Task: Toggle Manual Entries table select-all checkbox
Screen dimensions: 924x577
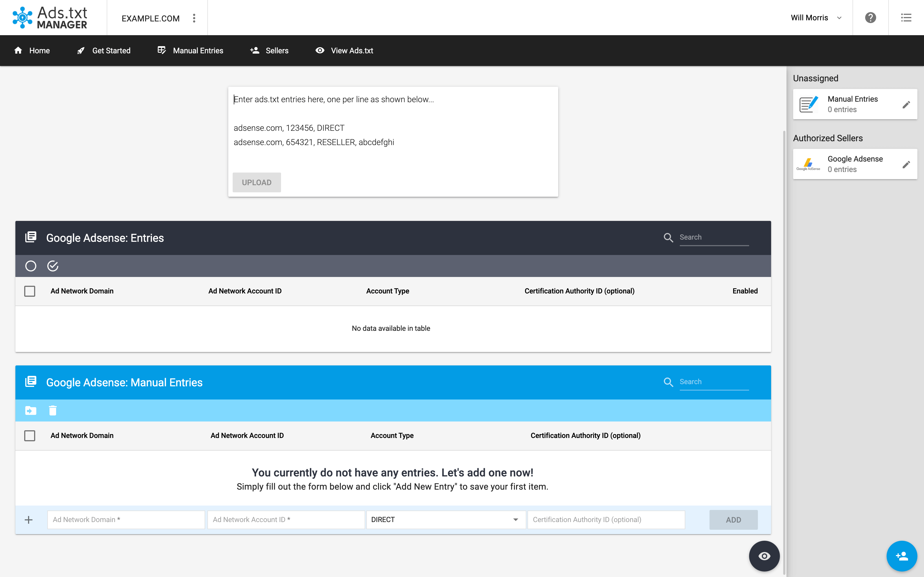Action: pos(30,435)
